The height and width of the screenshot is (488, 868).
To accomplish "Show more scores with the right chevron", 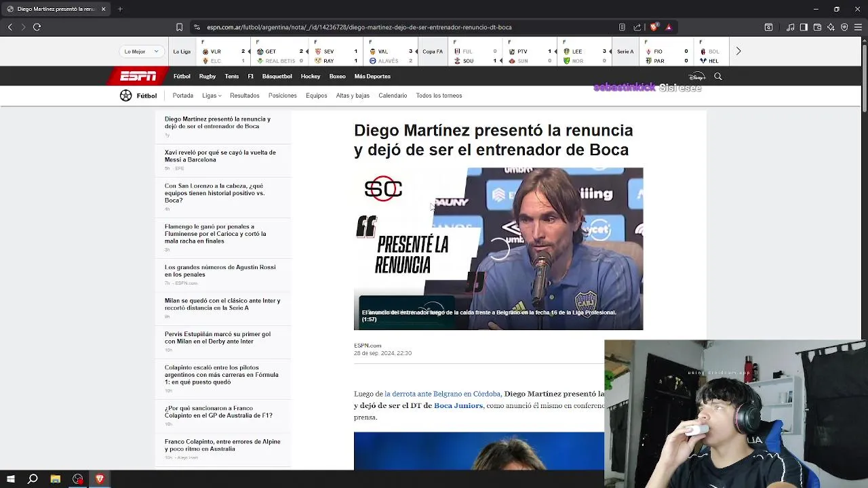I will 738,52.
